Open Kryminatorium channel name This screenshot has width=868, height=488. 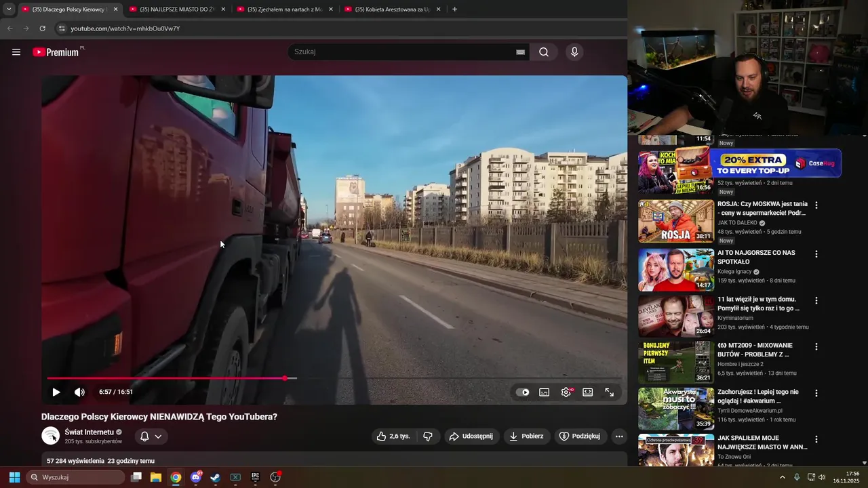[735, 318]
